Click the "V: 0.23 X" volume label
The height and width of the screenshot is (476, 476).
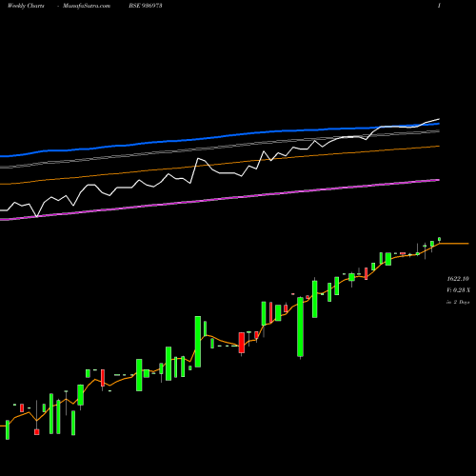pyautogui.click(x=458, y=290)
